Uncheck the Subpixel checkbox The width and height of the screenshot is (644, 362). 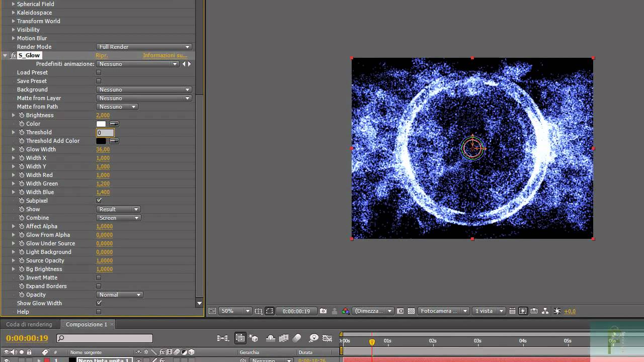(99, 201)
